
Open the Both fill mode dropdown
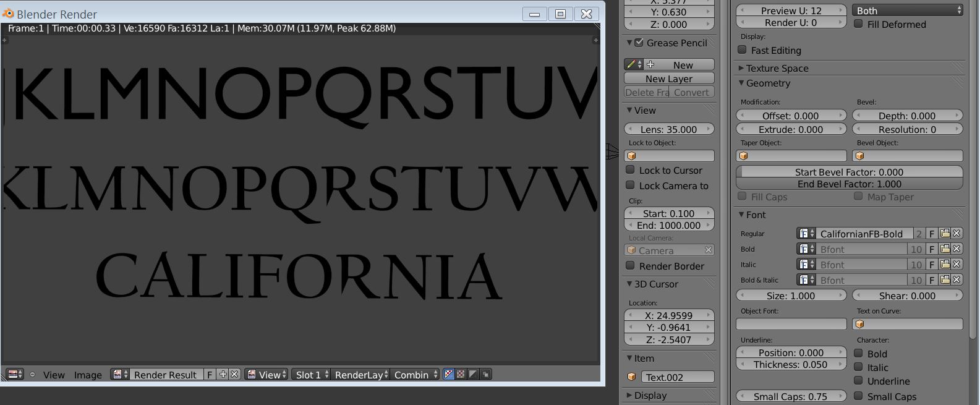907,10
